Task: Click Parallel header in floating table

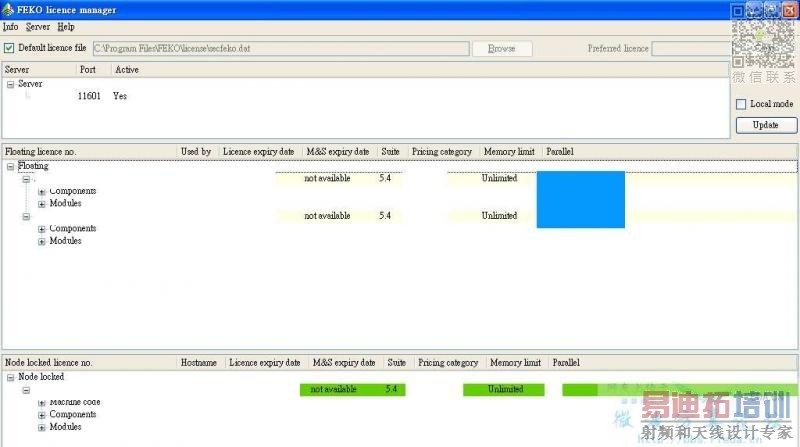Action: point(560,152)
